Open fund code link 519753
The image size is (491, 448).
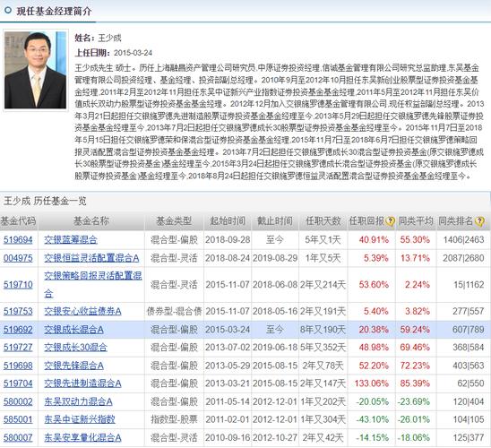(18, 311)
